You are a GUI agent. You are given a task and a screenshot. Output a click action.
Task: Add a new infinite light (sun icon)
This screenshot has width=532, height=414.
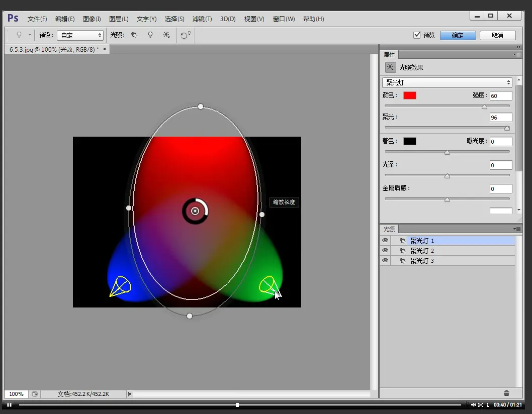[x=166, y=35]
